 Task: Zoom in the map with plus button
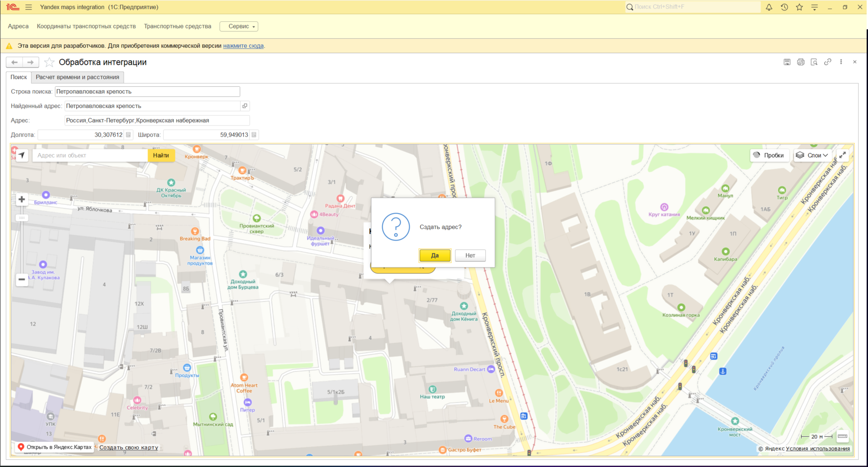(22, 199)
